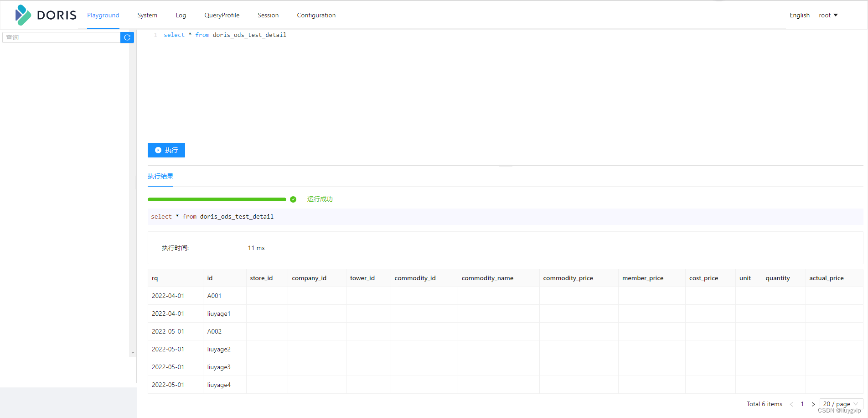Click page number 1 in pagination
Image resolution: width=868 pixels, height=418 pixels.
coord(802,404)
